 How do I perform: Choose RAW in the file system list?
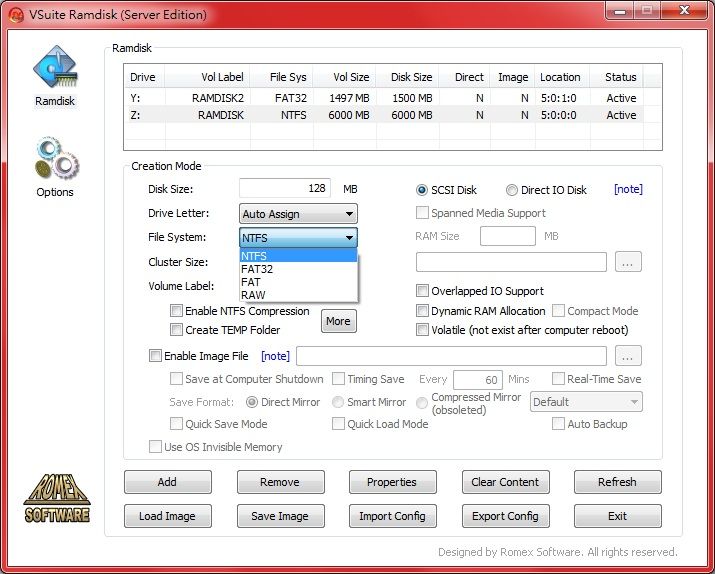[298, 295]
